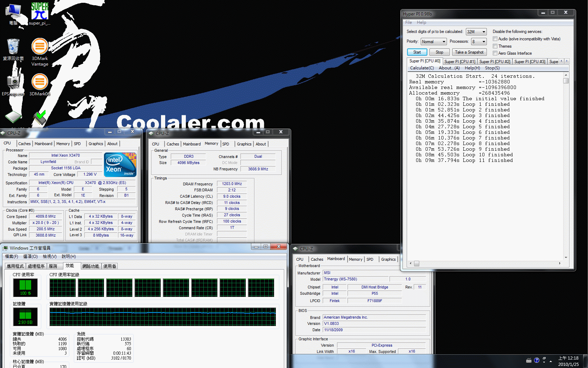Open the File menu in Hyper PI

408,22
